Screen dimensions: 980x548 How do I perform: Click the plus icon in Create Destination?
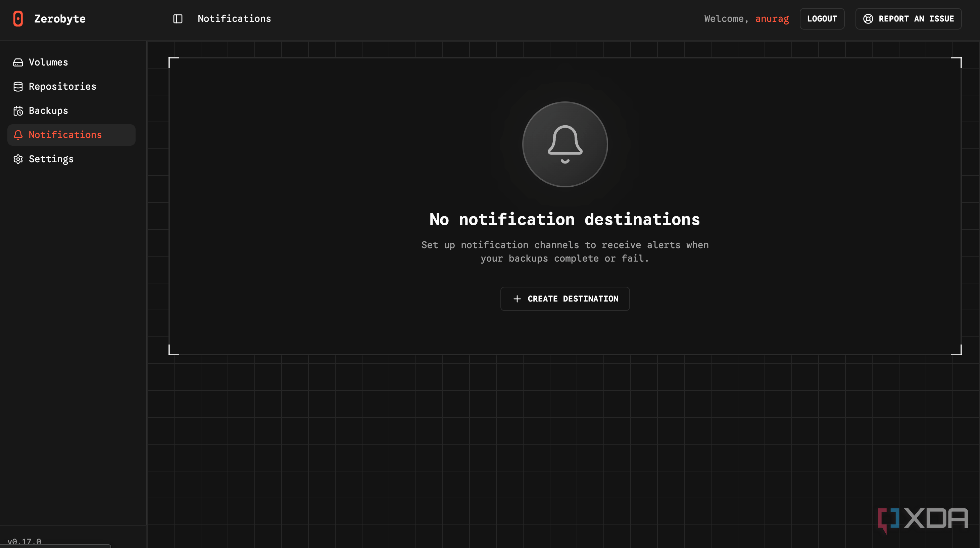[x=517, y=299]
